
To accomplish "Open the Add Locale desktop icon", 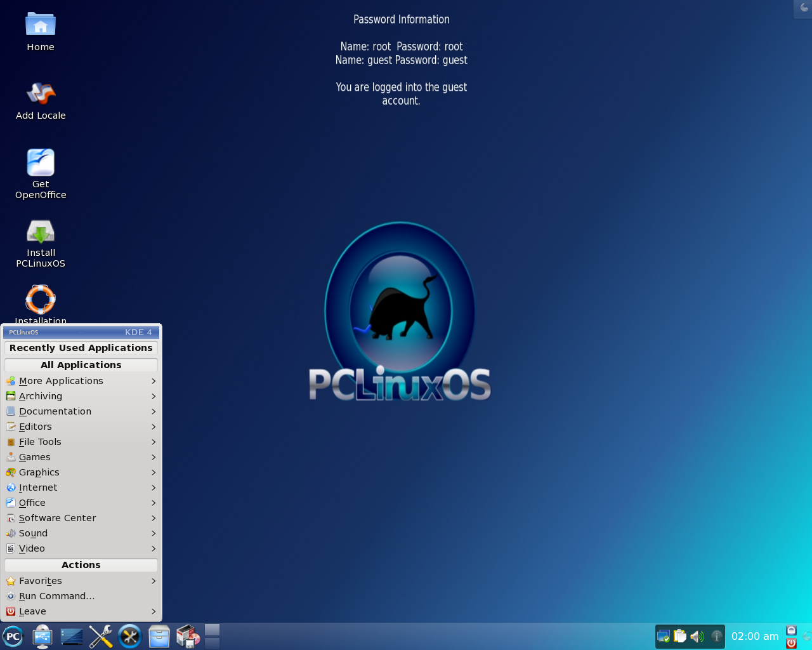I will click(41, 101).
